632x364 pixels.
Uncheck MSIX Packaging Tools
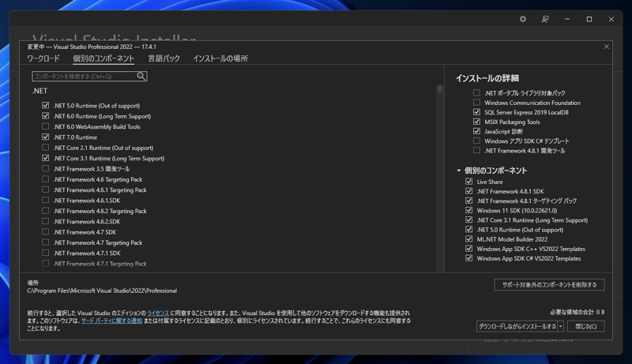tap(476, 122)
